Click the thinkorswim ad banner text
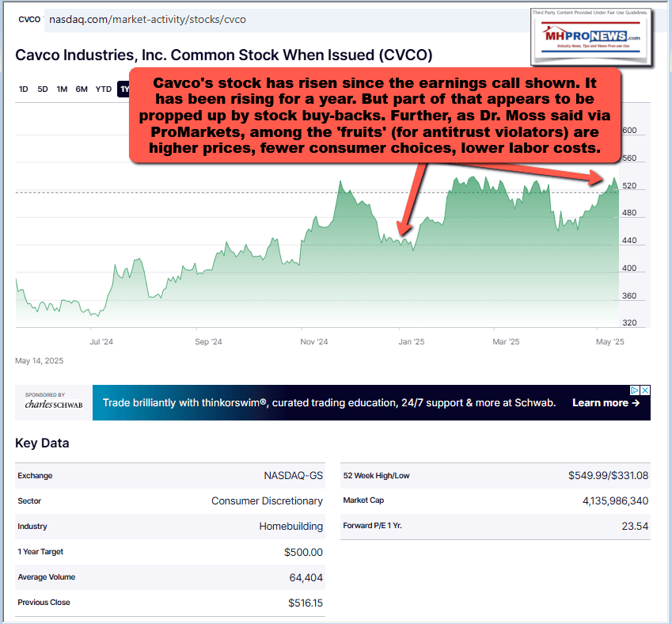 tap(329, 403)
